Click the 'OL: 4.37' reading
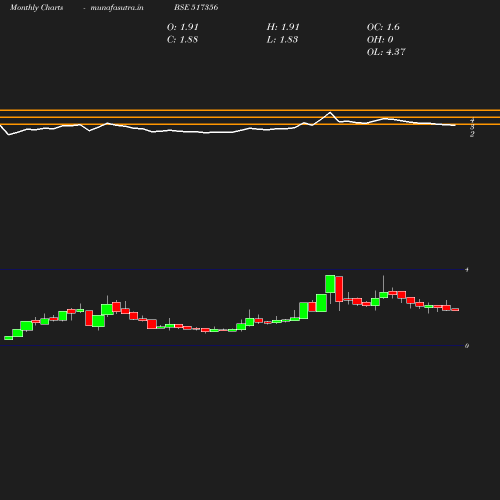Screen dimensions: 500x500 click(x=386, y=52)
